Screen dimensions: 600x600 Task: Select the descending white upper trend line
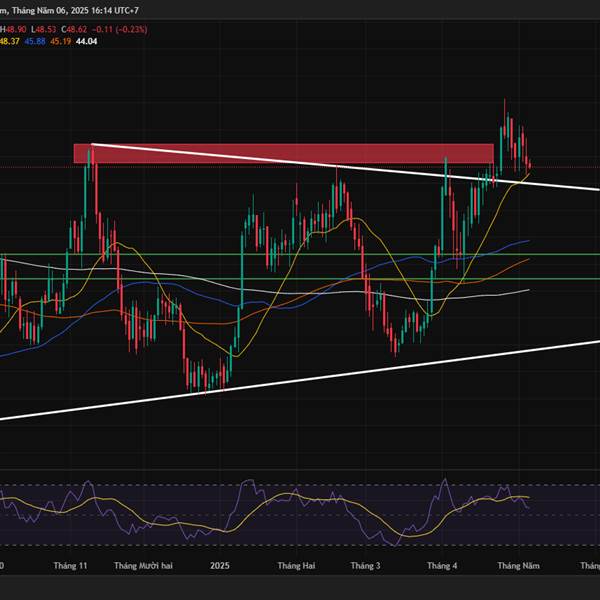coord(346,167)
